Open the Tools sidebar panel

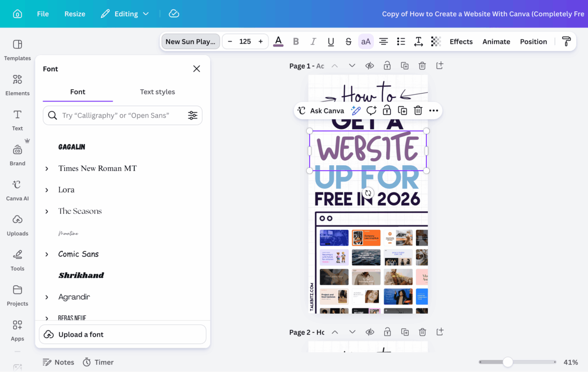(18, 260)
